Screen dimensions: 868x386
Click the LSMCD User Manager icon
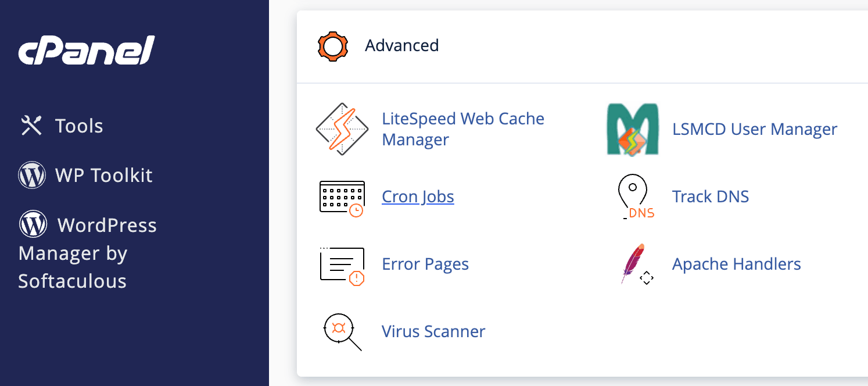(633, 128)
